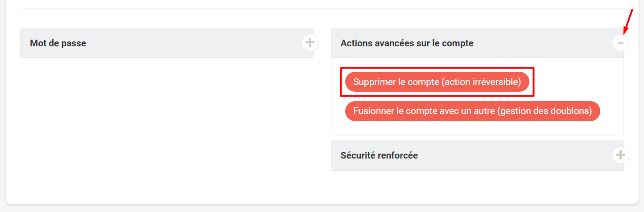Click Fusionner le compte avec un autre

(x=473, y=111)
